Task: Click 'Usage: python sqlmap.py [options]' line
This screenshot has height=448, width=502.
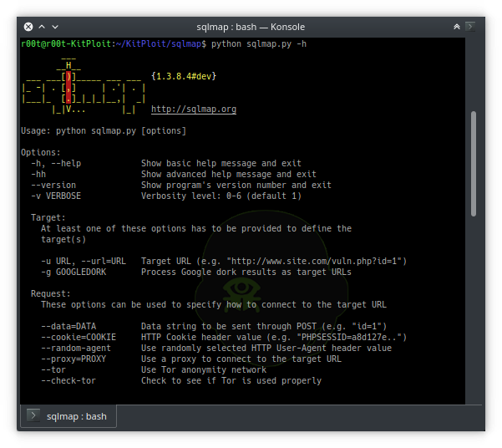Action: point(104,130)
